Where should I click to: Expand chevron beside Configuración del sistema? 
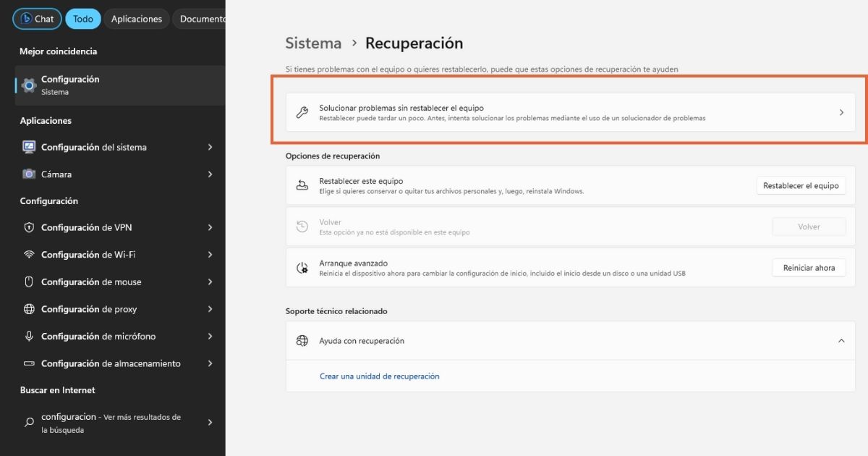pos(210,147)
